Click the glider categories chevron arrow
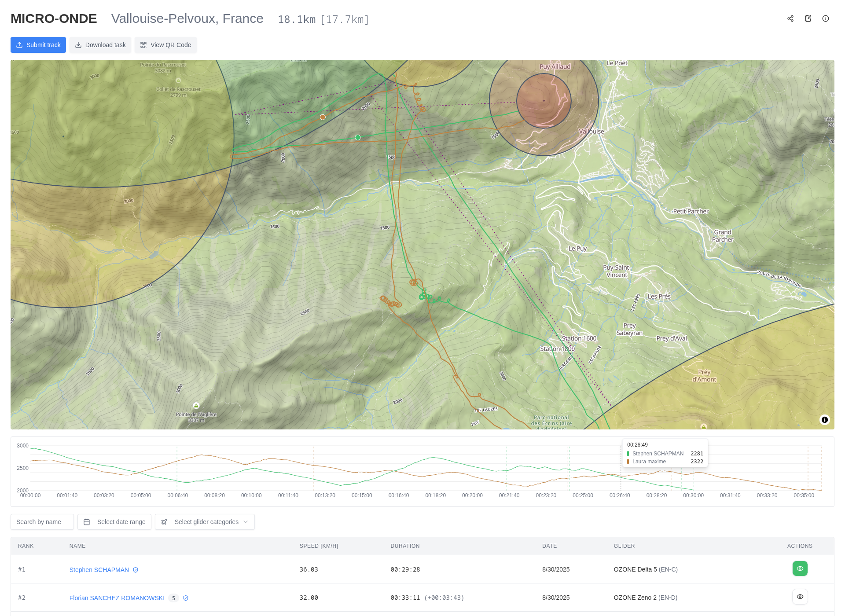The image size is (845, 616). (x=246, y=522)
